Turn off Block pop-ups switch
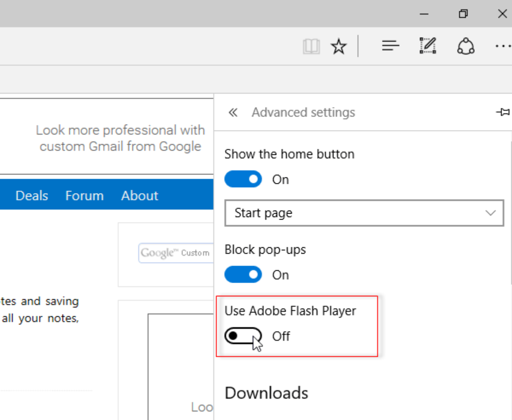Screen dimensions: 512x420 (243, 275)
